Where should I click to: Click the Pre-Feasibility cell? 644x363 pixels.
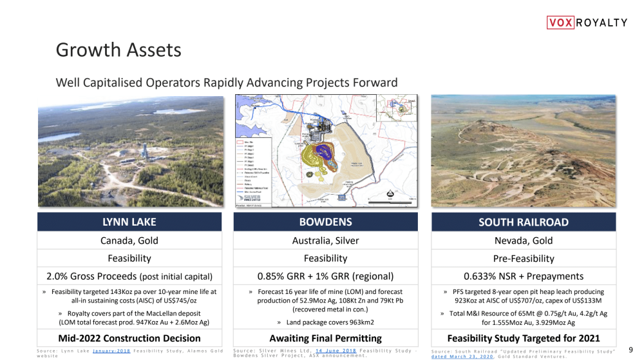[524, 258]
